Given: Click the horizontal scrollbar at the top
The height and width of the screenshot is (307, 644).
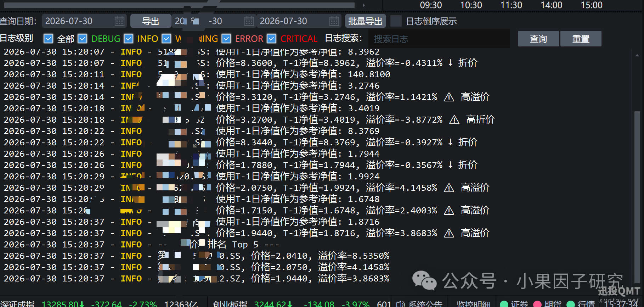Looking at the screenshot, I should click(179, 5).
